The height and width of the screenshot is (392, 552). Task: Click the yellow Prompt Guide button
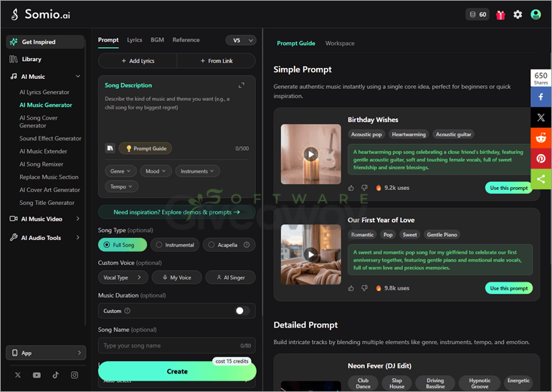146,148
